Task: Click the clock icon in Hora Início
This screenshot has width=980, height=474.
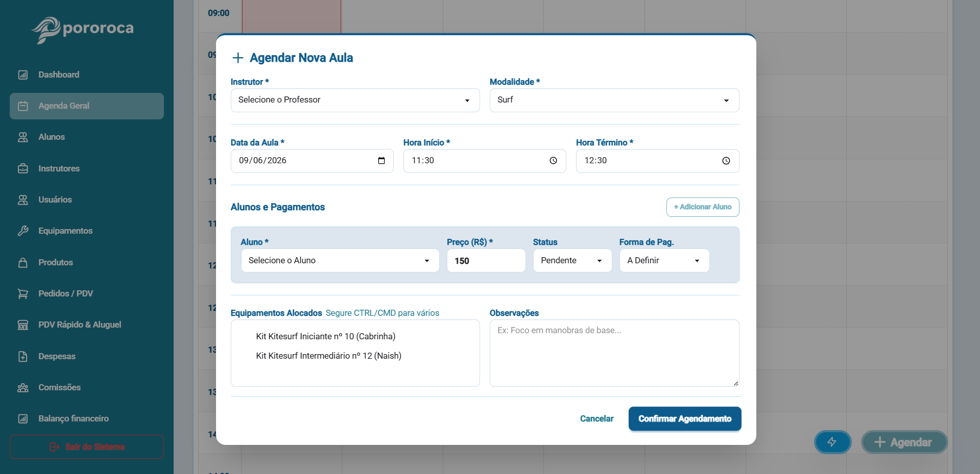Action: tap(553, 161)
